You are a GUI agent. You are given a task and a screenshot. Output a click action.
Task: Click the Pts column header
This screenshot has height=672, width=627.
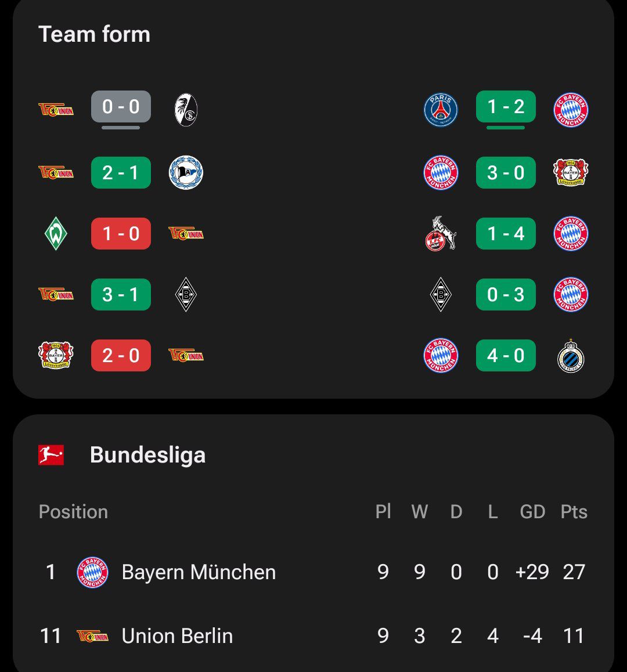coord(574,512)
